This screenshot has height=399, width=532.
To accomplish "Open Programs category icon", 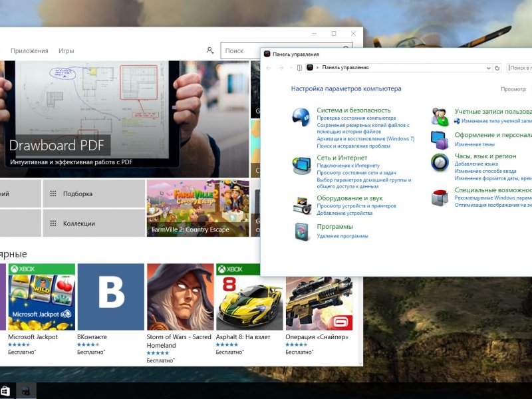I will click(302, 231).
